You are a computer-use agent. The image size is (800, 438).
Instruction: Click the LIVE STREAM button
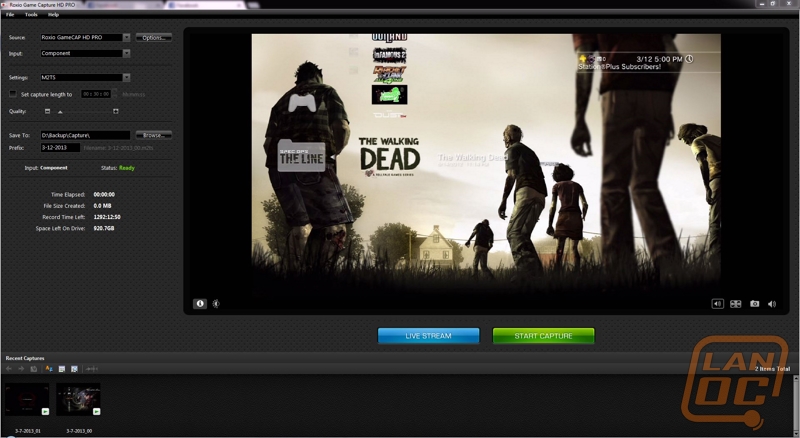click(x=429, y=336)
